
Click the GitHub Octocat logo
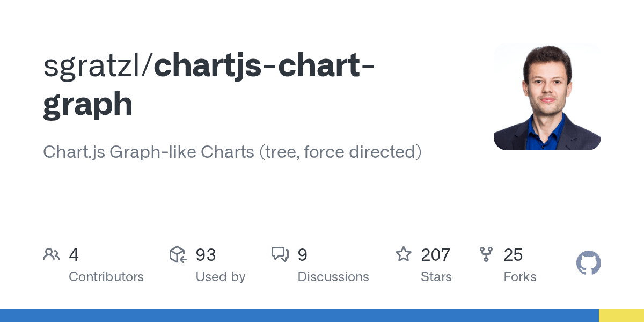[x=588, y=263]
